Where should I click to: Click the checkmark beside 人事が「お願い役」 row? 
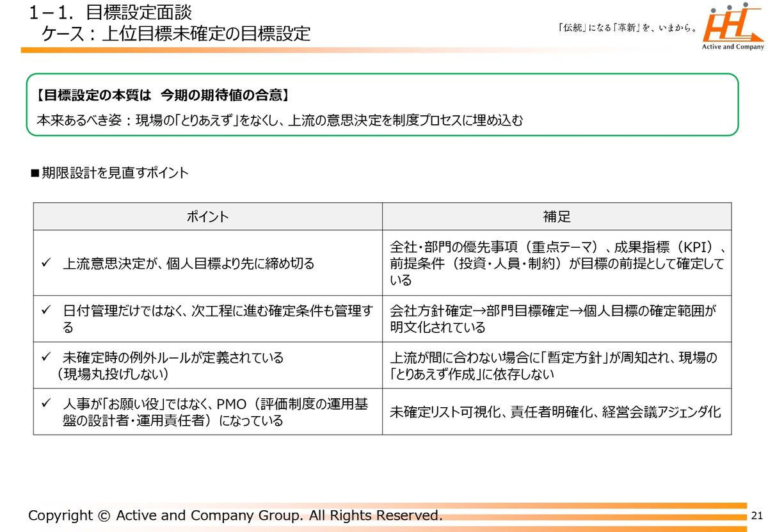coord(45,404)
